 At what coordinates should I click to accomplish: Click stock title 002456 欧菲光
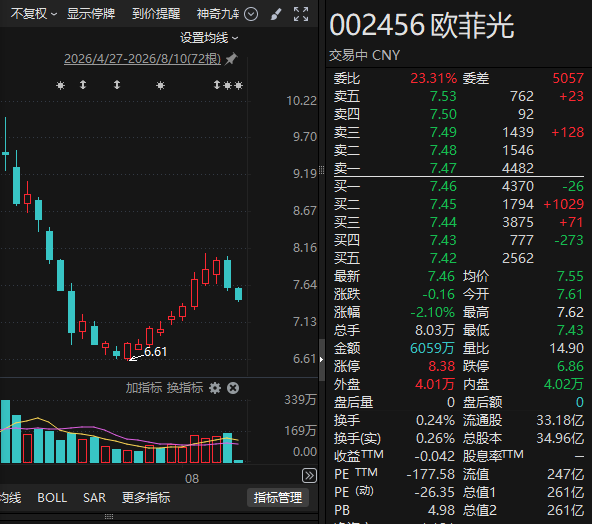click(422, 26)
